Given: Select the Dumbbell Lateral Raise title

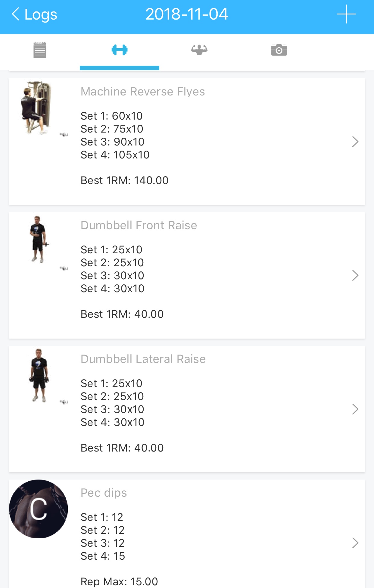Looking at the screenshot, I should 143,359.
